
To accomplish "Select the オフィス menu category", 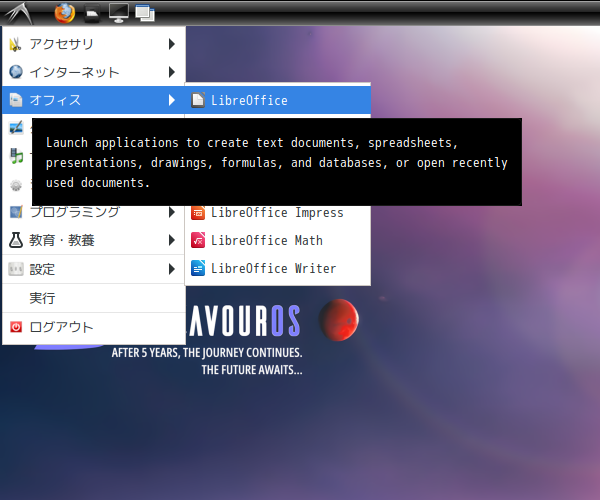I will tap(94, 100).
